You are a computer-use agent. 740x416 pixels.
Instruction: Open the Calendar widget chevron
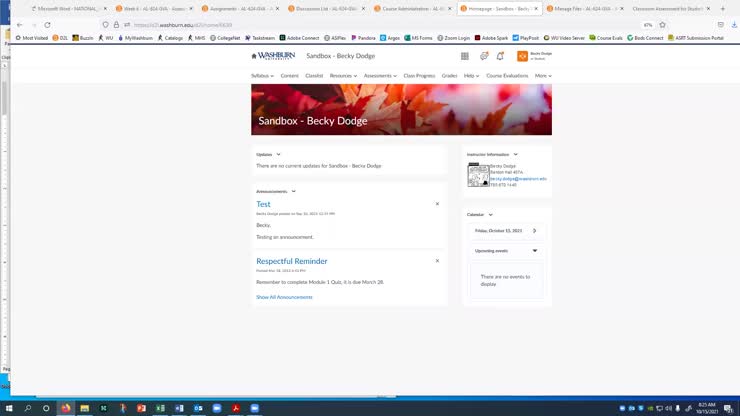[490, 214]
